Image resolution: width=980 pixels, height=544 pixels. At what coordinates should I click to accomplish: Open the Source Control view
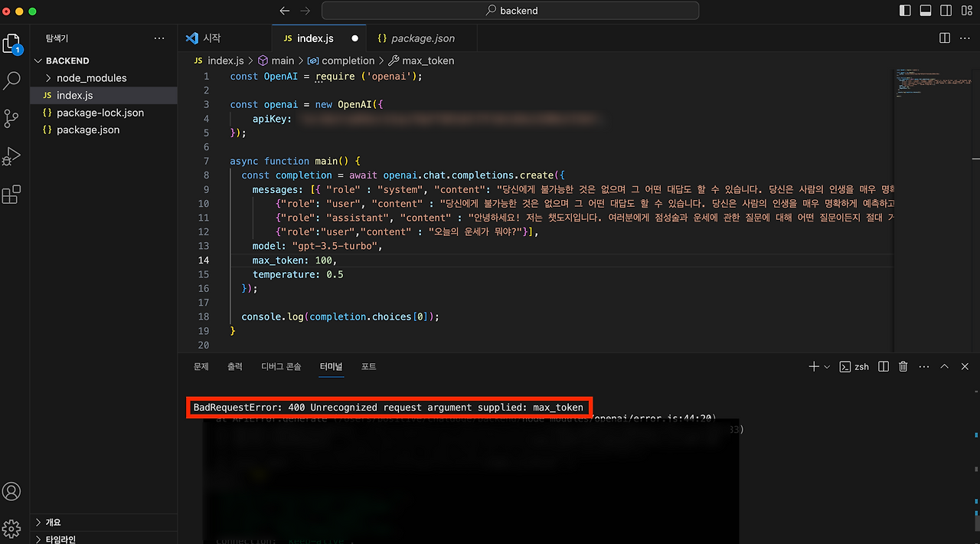tap(11, 119)
